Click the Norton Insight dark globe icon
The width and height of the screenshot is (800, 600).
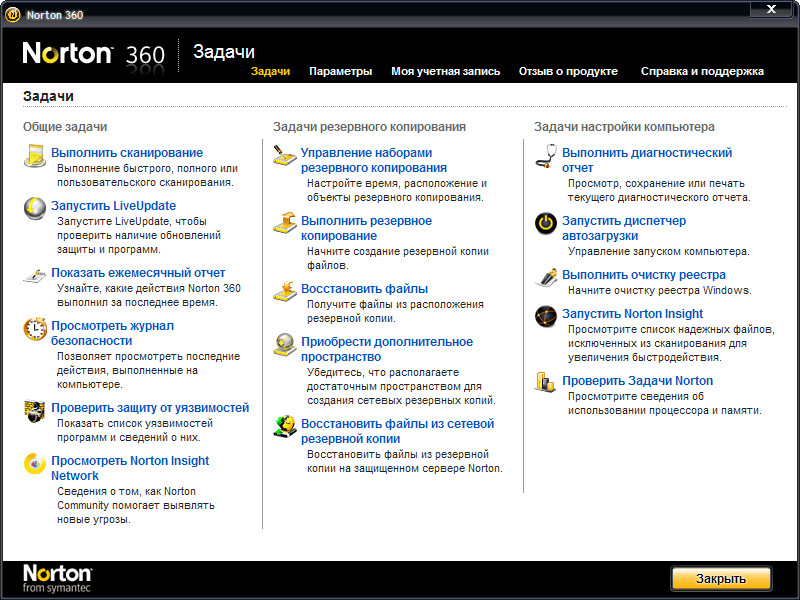[x=546, y=316]
